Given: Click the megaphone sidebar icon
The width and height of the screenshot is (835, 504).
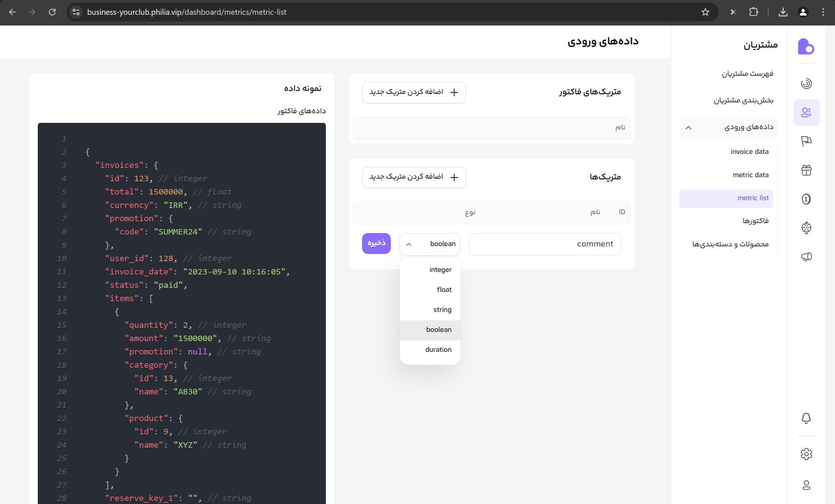Looking at the screenshot, I should [x=806, y=256].
